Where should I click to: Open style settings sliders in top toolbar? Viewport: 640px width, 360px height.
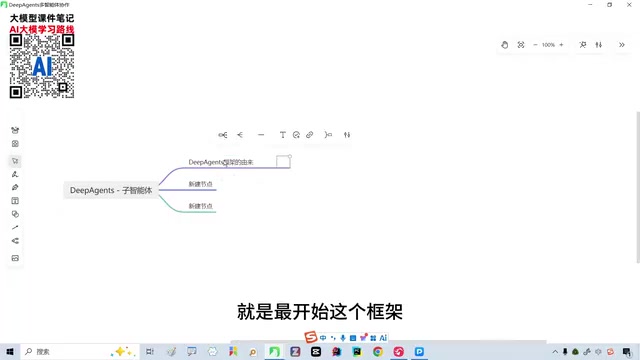[x=598, y=45]
